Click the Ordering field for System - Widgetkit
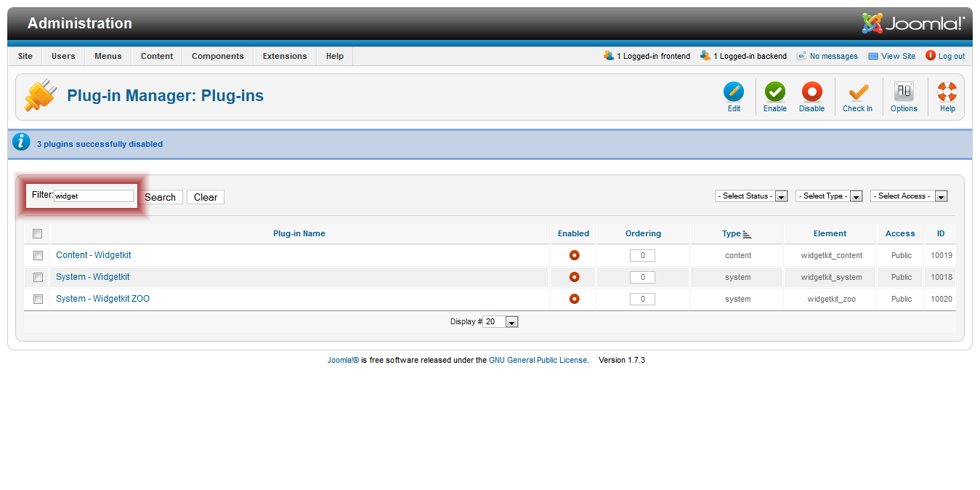 [642, 278]
